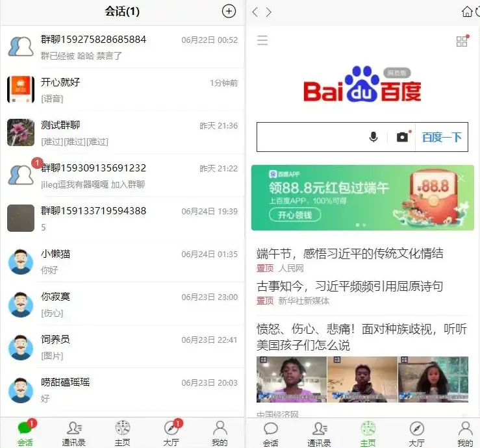Screen dimensions: 480x448
Task: Open the Baidu hamburger menu
Action: [x=262, y=40]
